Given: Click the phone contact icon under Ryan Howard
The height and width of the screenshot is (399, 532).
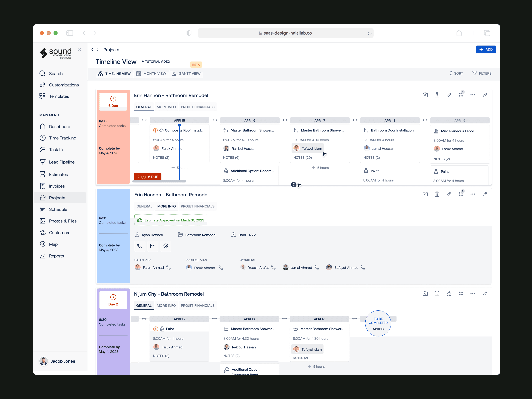Looking at the screenshot, I should [x=139, y=246].
